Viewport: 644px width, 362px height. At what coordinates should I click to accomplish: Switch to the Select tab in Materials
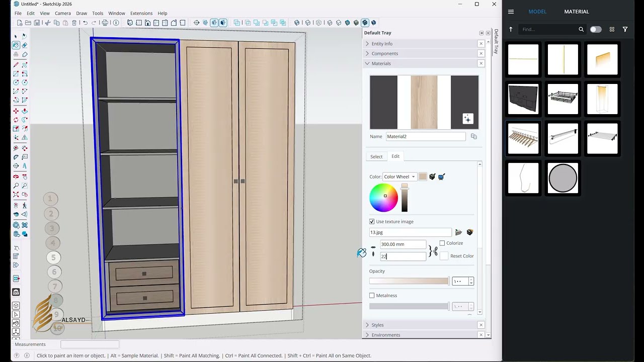click(376, 156)
